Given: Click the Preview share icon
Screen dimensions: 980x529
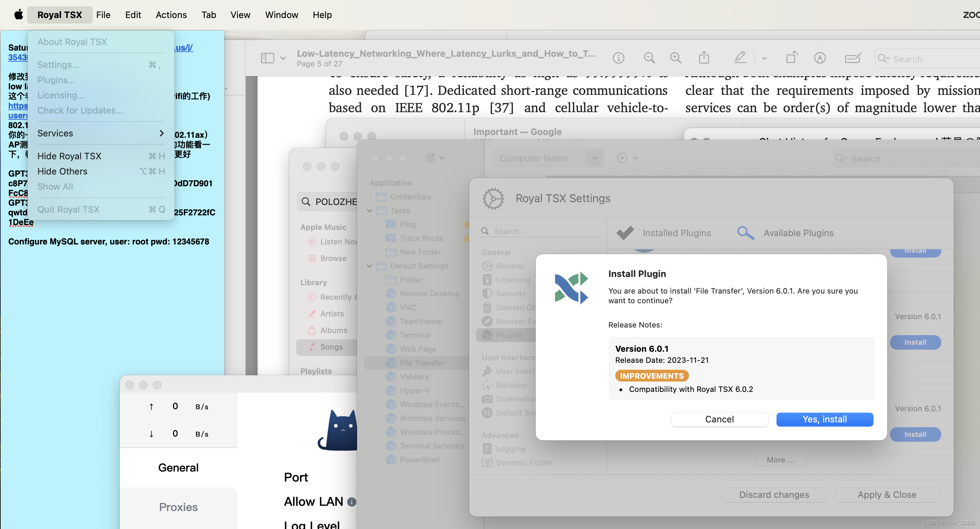Looking at the screenshot, I should pyautogui.click(x=704, y=58).
